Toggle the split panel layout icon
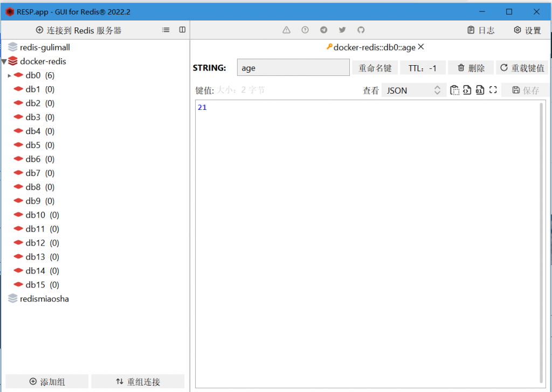 182,30
